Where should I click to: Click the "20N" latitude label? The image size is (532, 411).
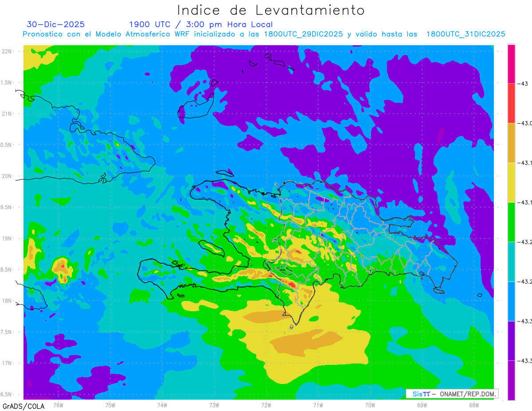[x=7, y=176]
